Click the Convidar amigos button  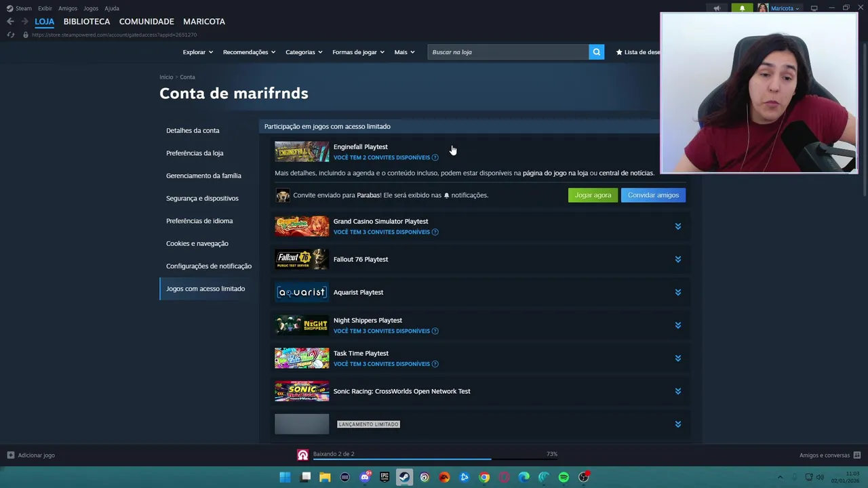click(x=653, y=195)
